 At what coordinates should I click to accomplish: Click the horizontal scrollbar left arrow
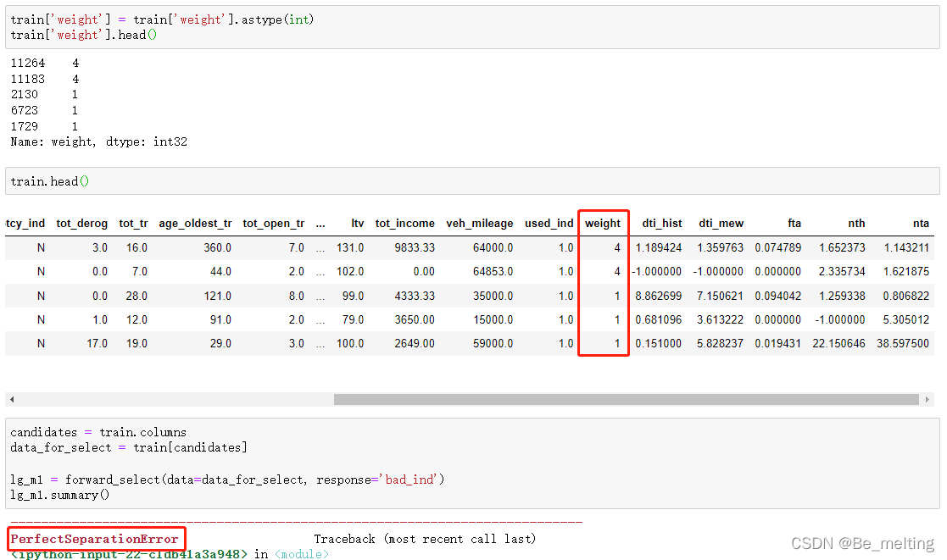pos(12,400)
